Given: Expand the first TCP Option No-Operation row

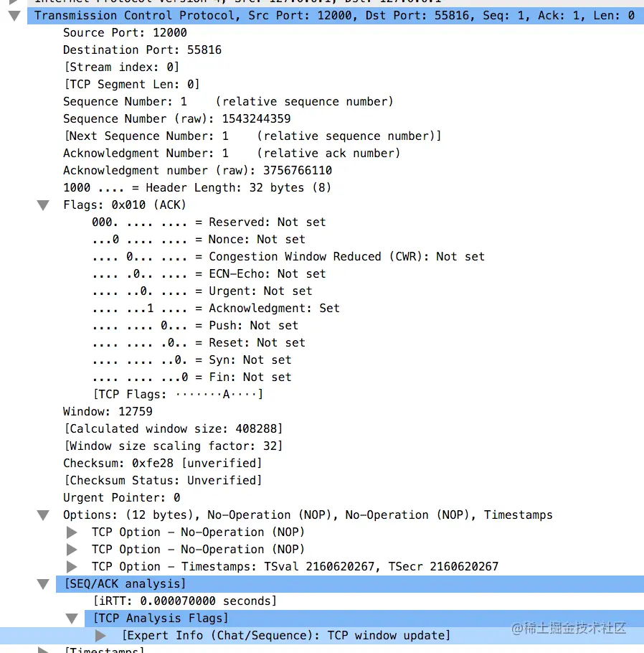Looking at the screenshot, I should (72, 532).
